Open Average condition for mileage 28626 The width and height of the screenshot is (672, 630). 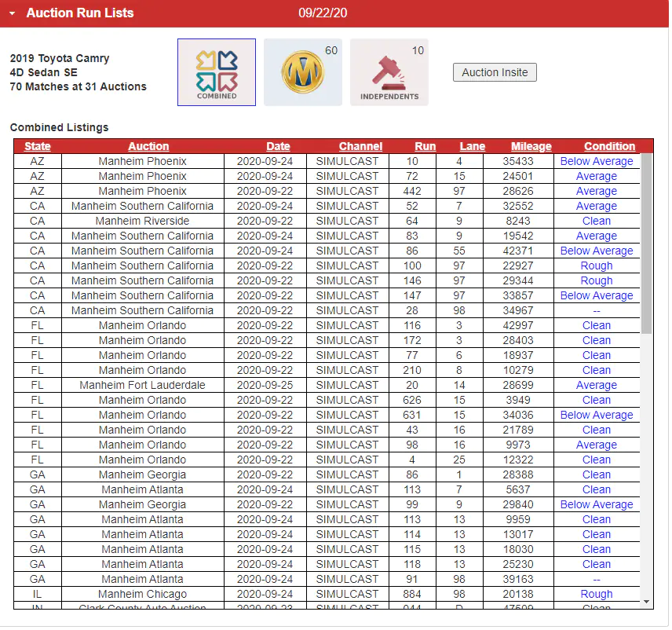(598, 191)
